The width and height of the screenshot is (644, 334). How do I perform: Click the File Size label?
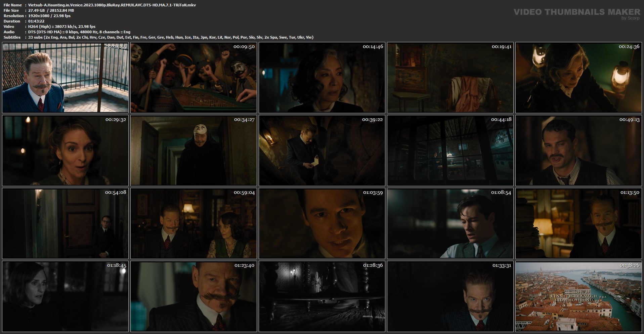(x=11, y=10)
